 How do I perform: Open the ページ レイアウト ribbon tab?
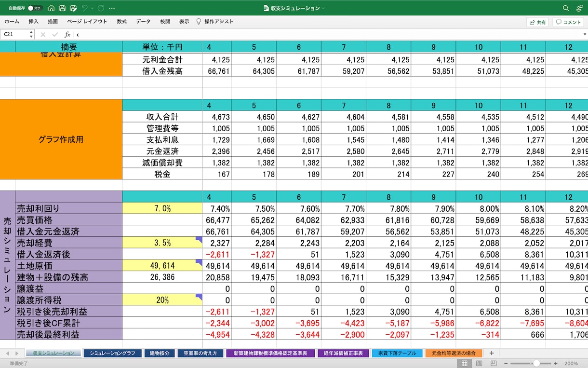click(x=87, y=22)
